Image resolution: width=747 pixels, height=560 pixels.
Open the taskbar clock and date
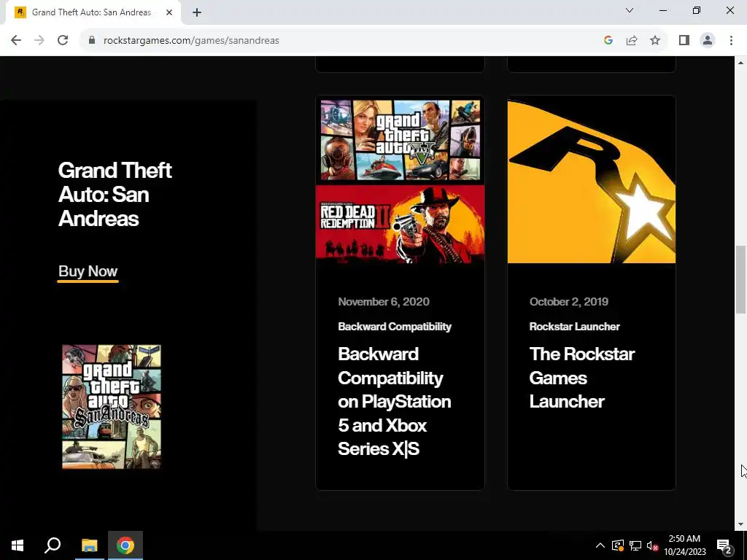click(684, 545)
